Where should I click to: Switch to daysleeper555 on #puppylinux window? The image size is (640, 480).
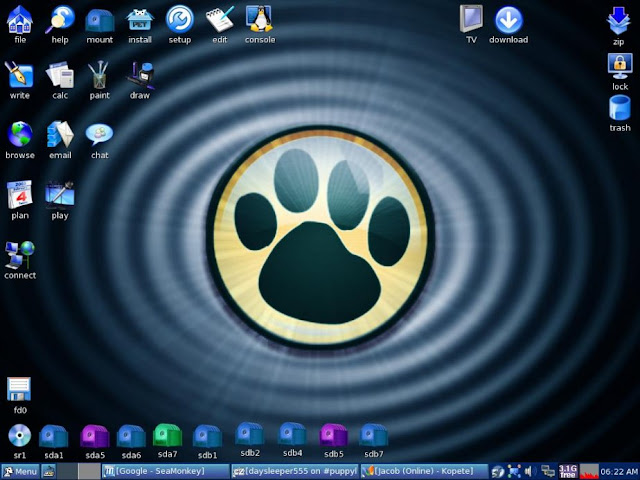pyautogui.click(x=295, y=471)
